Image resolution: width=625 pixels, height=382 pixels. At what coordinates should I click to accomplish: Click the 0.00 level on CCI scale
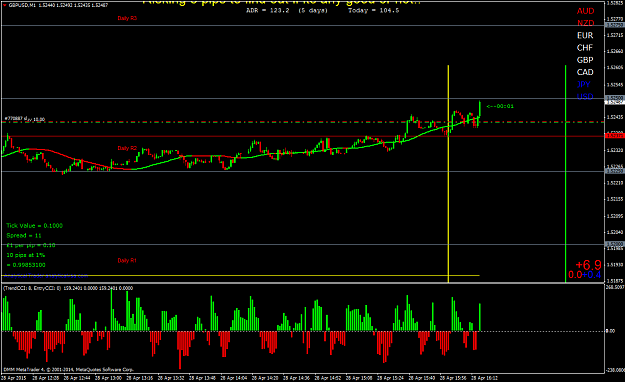click(x=611, y=331)
